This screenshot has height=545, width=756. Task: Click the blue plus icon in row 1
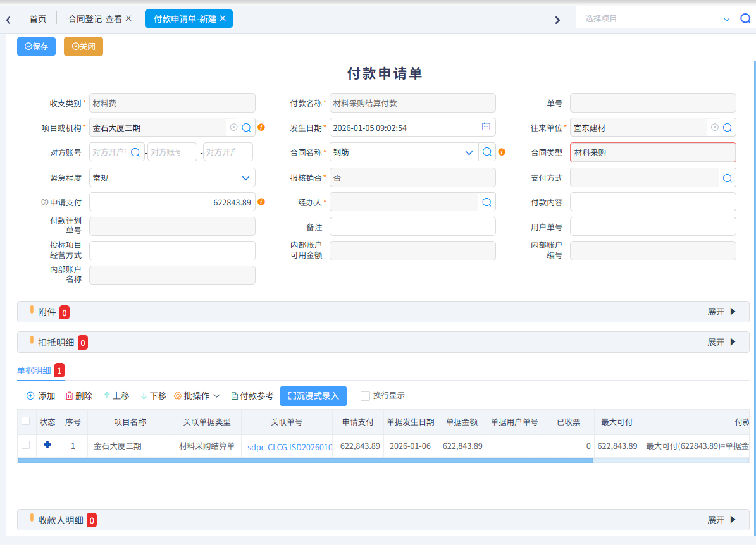pos(47,445)
